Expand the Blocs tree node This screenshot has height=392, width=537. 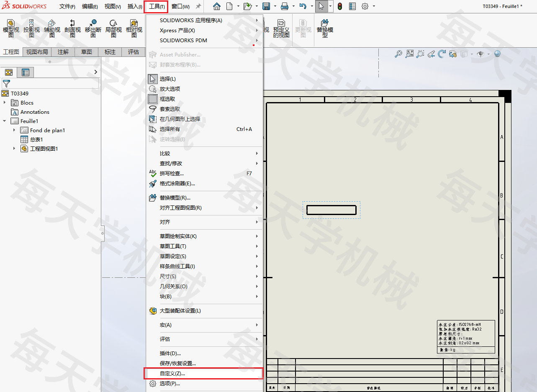tap(5, 102)
